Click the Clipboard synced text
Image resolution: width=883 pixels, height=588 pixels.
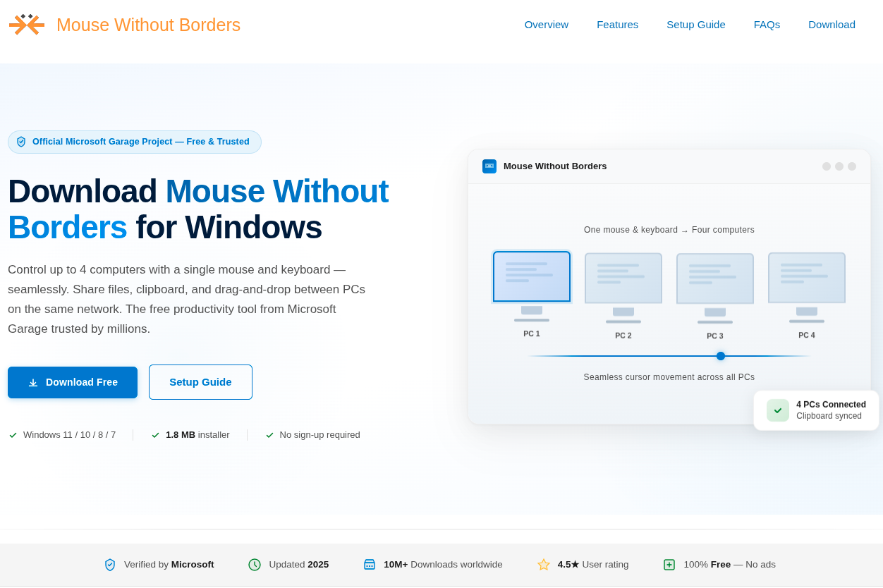tap(829, 416)
